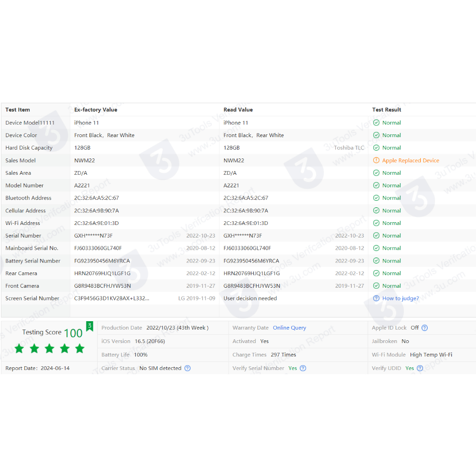
Task: Click the Production Date 2022/10/23 value
Action: pos(178,328)
